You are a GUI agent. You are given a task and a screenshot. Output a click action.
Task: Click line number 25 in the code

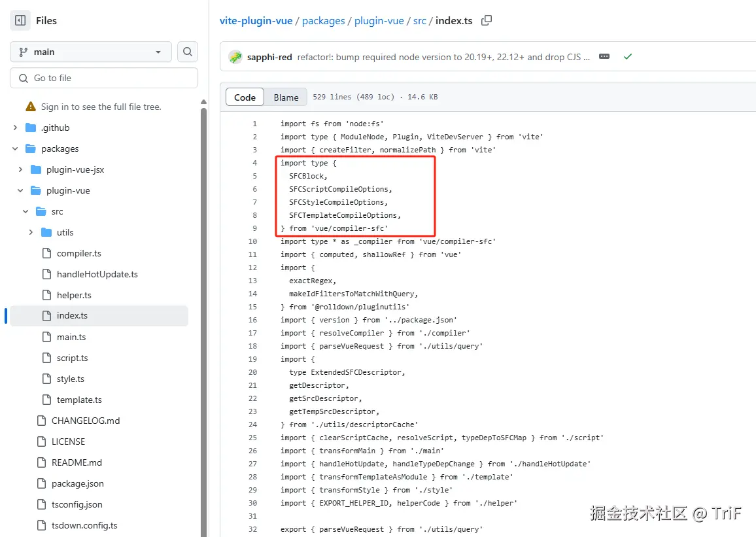tap(252, 438)
